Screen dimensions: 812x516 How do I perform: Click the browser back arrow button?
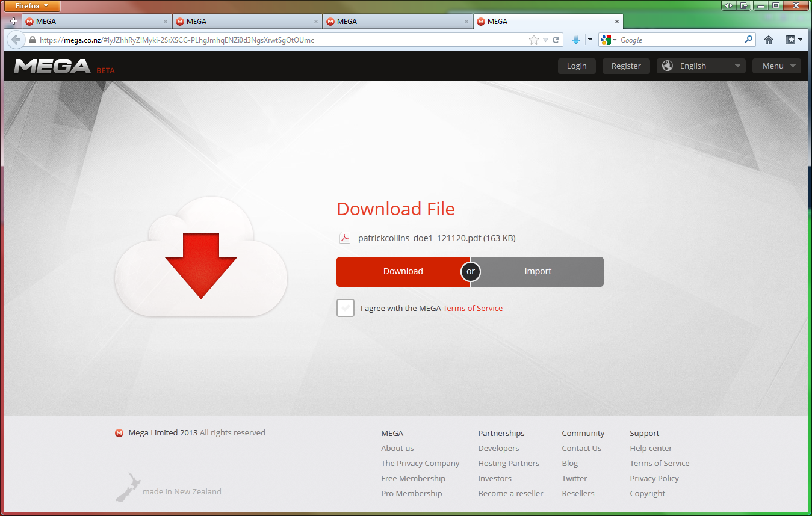click(16, 40)
